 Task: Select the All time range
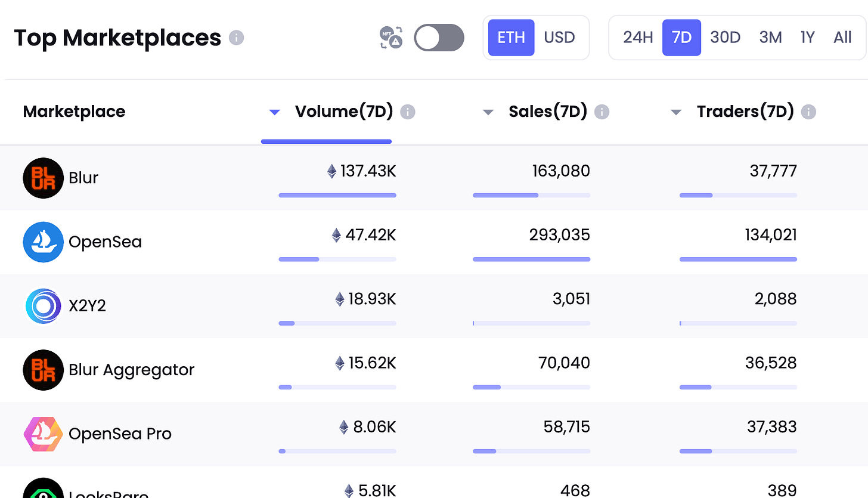pyautogui.click(x=842, y=38)
